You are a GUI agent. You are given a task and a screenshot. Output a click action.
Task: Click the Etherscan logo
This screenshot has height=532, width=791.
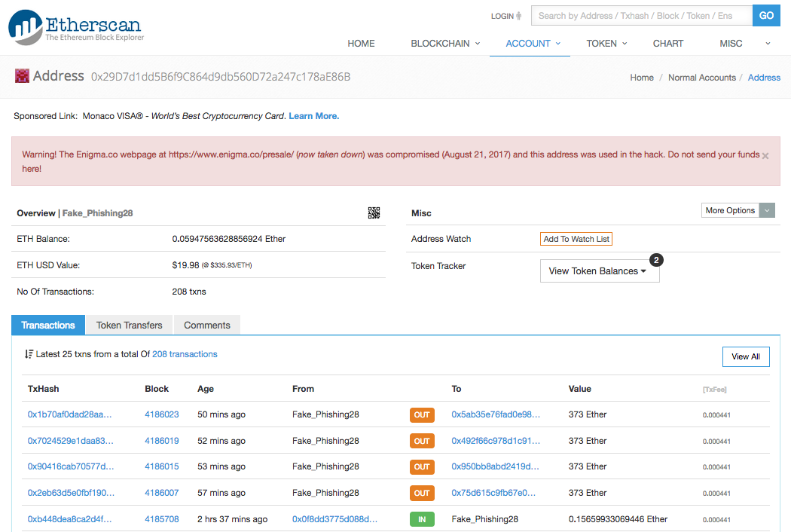(76, 27)
